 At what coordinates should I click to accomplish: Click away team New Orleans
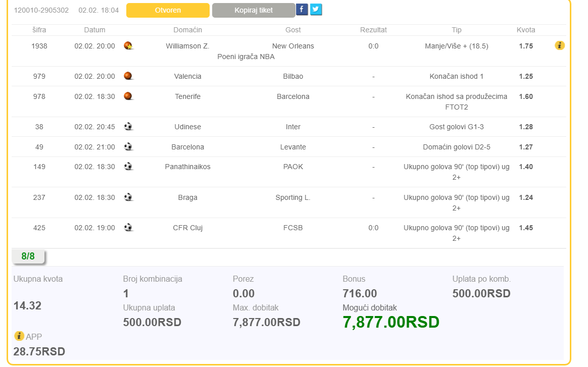tap(293, 46)
